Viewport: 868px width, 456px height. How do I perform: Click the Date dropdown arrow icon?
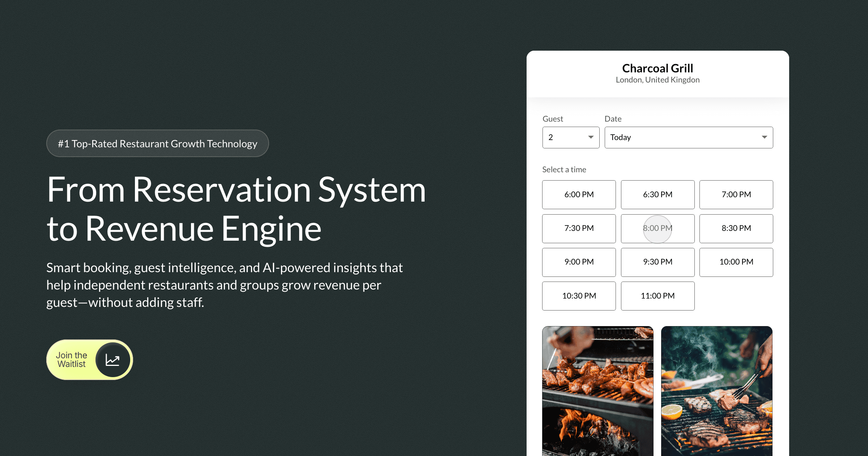764,138
